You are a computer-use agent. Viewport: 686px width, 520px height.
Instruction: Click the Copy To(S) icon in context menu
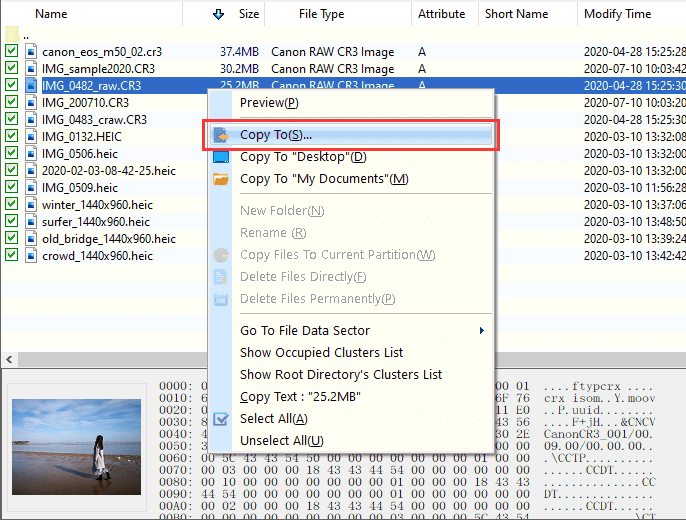click(221, 135)
